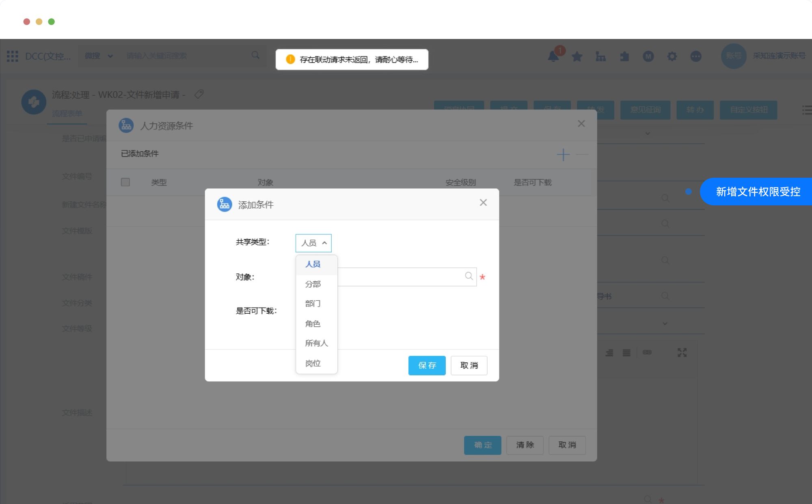
Task: Click the 保存 button
Action: coord(427,365)
